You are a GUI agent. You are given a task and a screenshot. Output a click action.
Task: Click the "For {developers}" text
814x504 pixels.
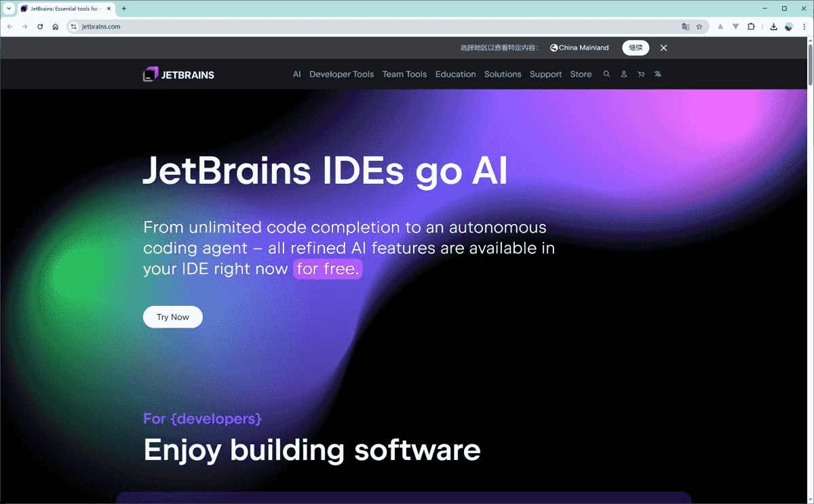202,419
